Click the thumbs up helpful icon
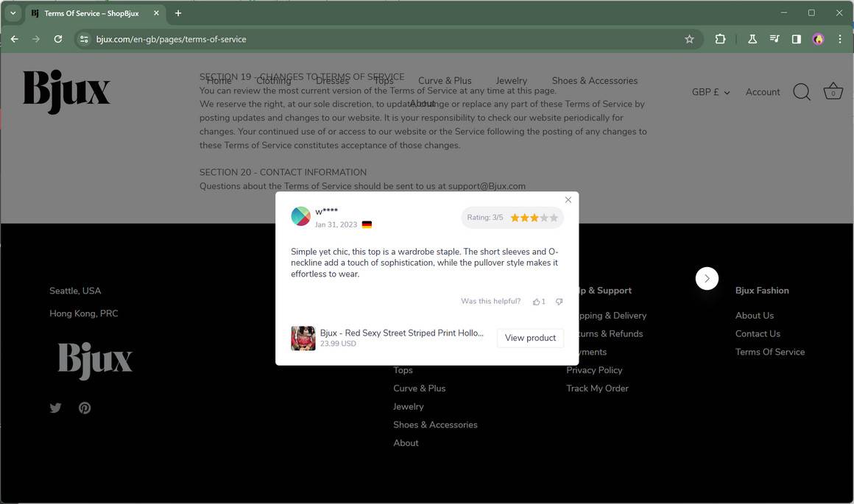 [537, 302]
